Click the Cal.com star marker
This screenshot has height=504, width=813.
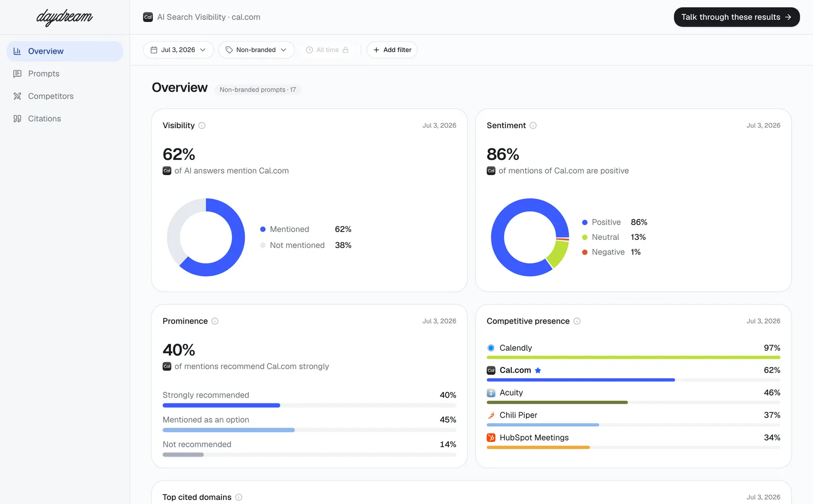538,371
